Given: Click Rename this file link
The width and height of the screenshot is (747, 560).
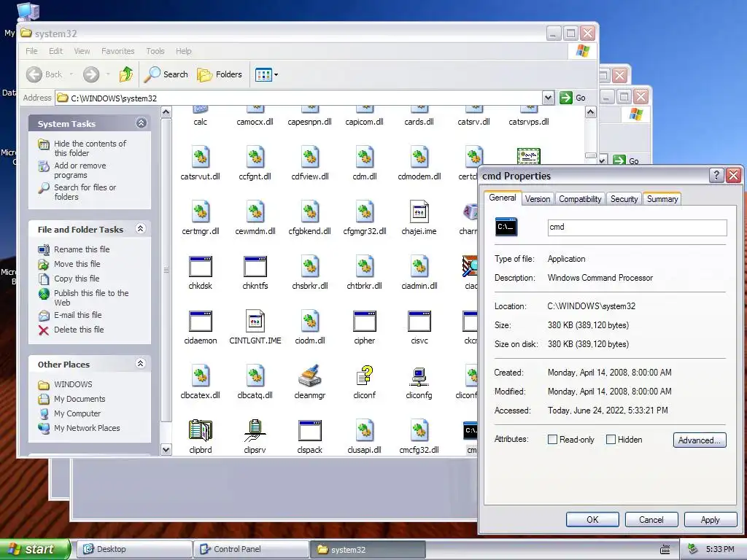Looking at the screenshot, I should click(x=82, y=249).
